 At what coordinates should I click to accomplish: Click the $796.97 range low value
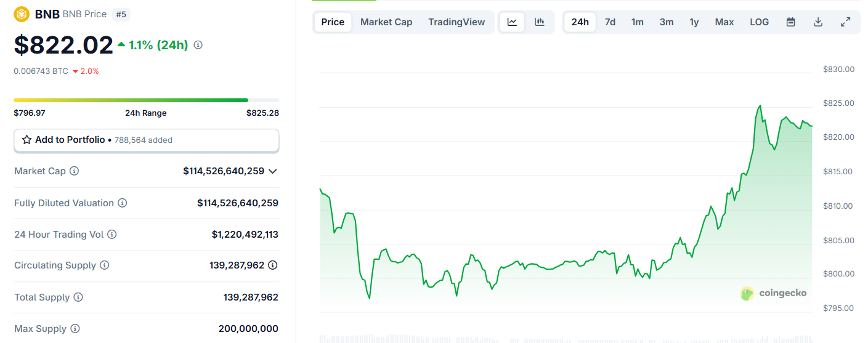[x=30, y=113]
